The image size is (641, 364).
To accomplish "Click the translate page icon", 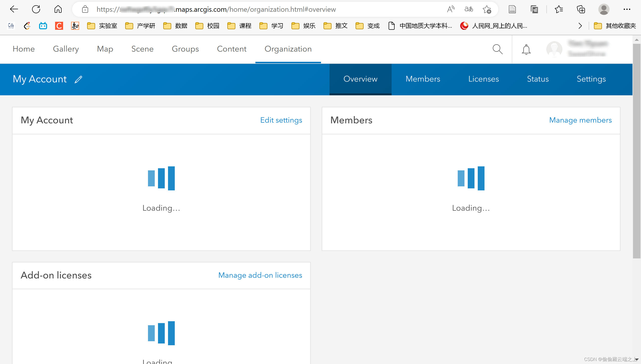I will pos(468,9).
